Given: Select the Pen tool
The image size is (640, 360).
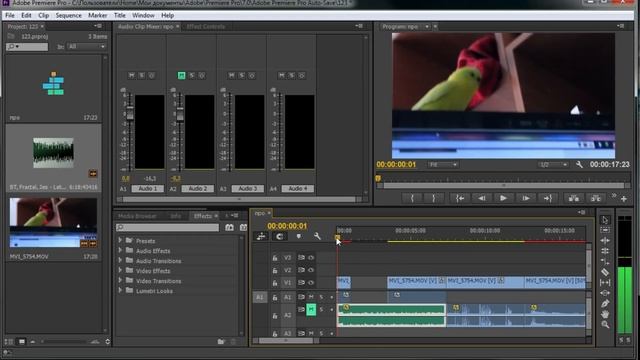Looking at the screenshot, I should (605, 304).
